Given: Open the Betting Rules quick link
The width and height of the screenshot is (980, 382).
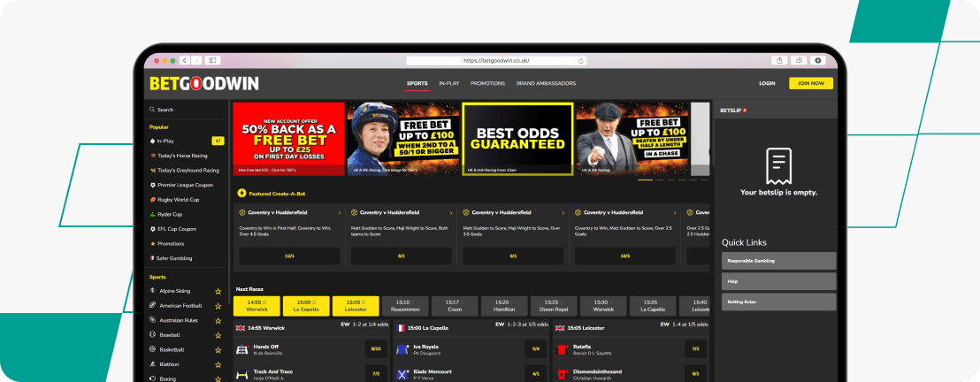Looking at the screenshot, I should [778, 302].
